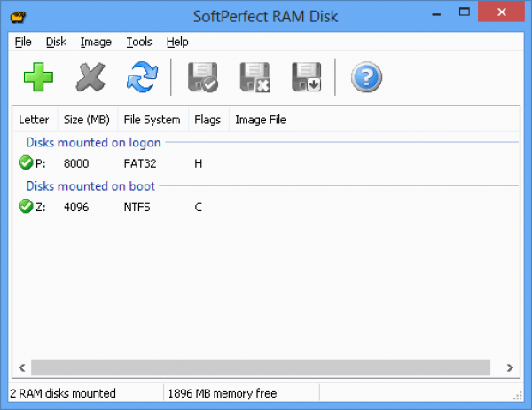Viewport: 532px width, 410px height.
Task: Sort by the File System column header
Action: point(152,120)
